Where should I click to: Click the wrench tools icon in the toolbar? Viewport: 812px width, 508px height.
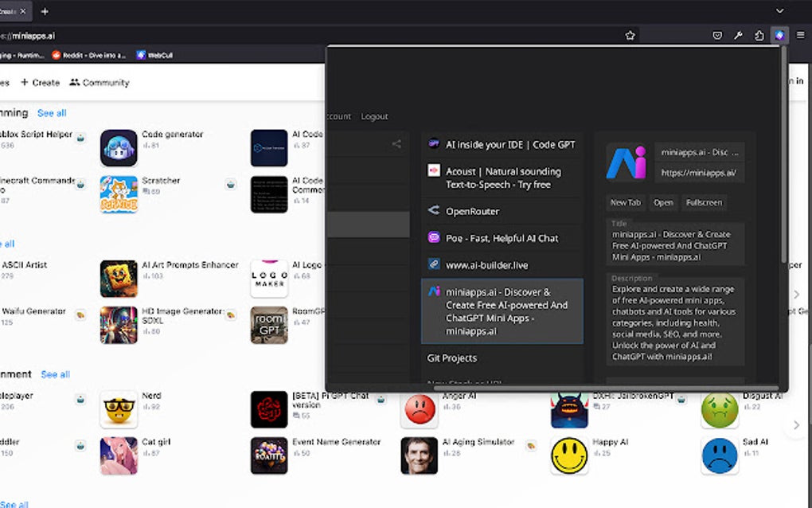(739, 35)
